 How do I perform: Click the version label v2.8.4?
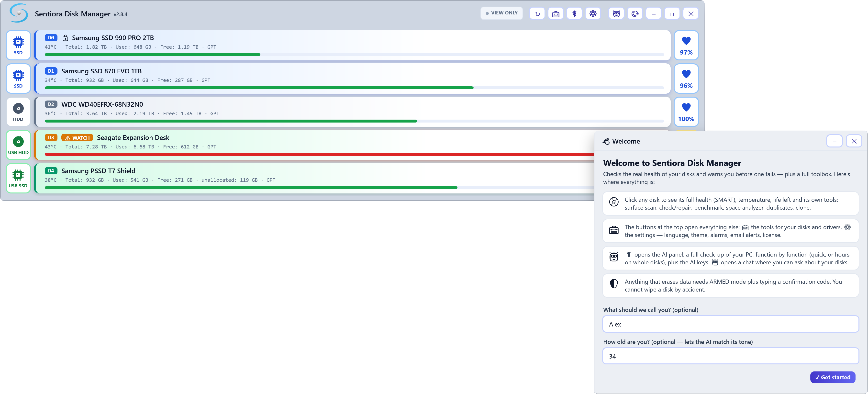120,14
